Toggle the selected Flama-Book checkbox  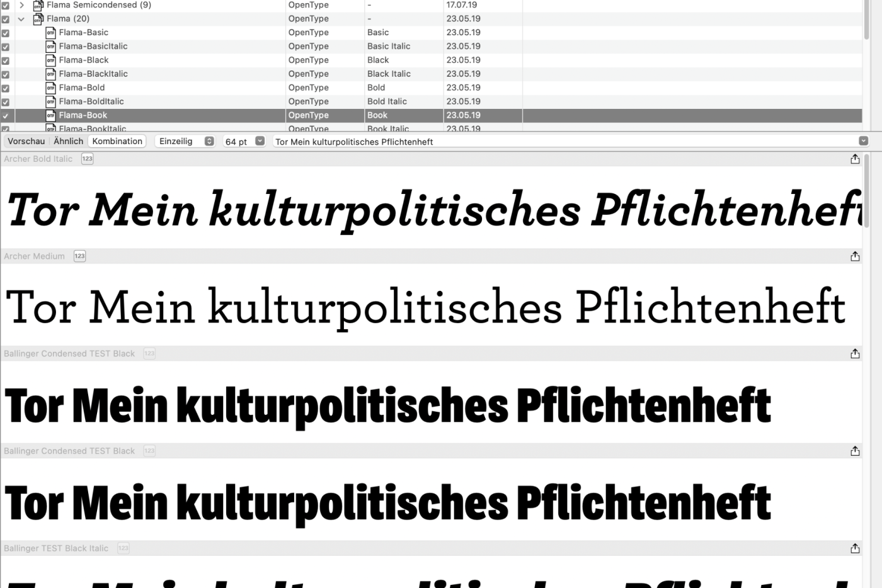(6, 116)
